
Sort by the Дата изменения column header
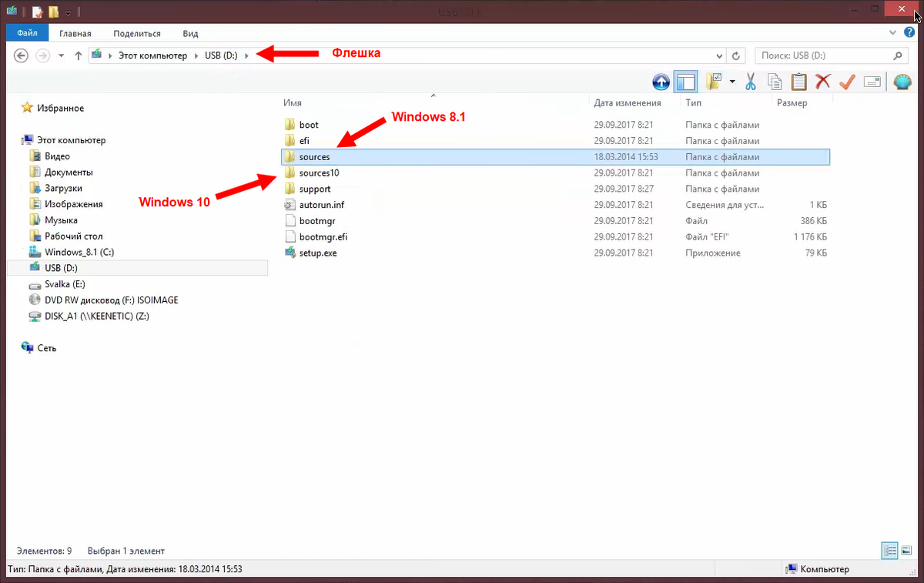[628, 102]
